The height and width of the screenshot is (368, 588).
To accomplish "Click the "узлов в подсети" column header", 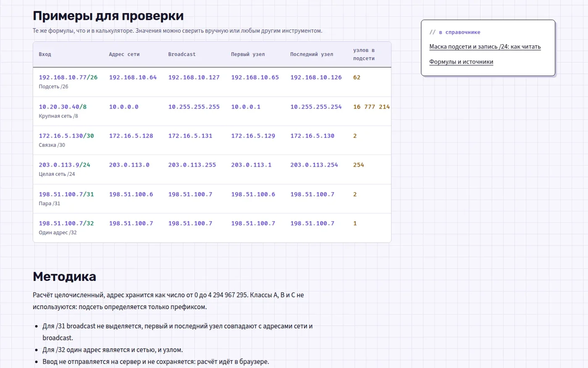I will tap(364, 54).
